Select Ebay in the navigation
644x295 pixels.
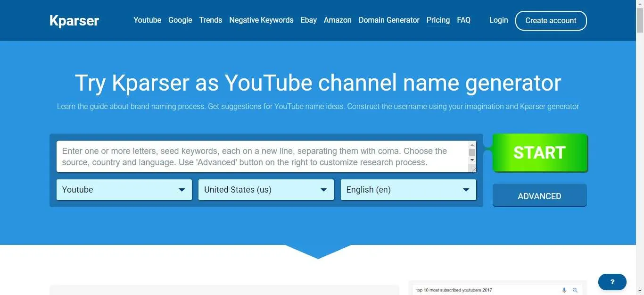(x=308, y=20)
